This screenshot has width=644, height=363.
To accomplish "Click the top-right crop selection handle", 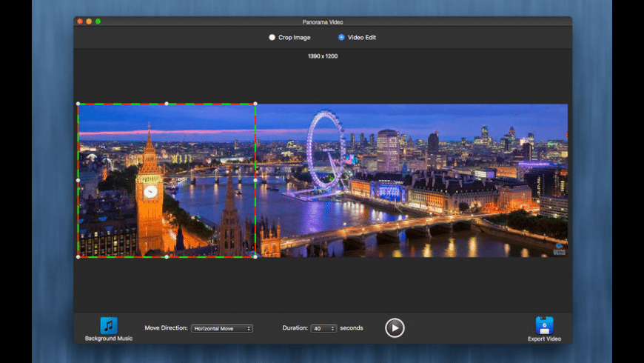I will pyautogui.click(x=255, y=104).
